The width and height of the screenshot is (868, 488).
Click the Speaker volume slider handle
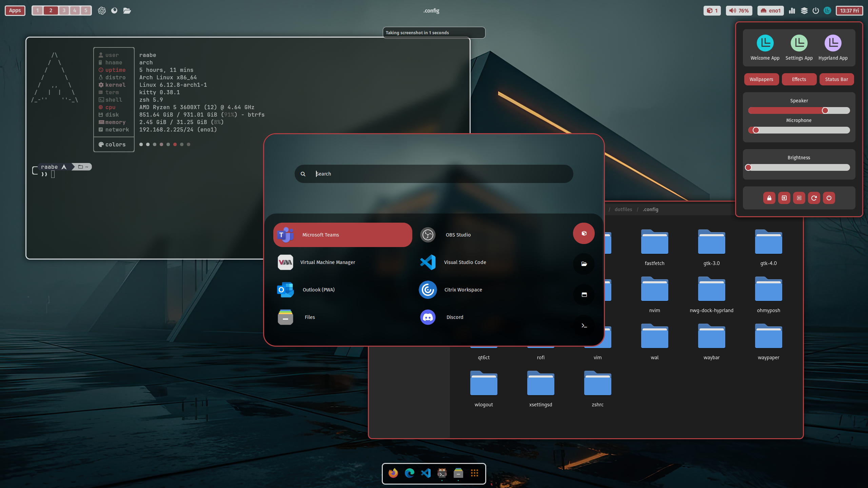(825, 110)
